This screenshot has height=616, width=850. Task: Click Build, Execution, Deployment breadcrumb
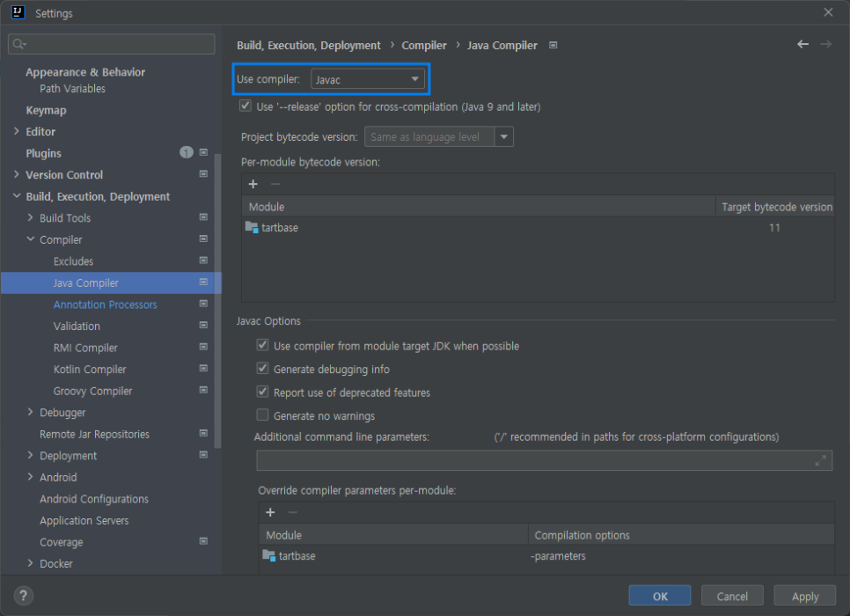pos(309,46)
